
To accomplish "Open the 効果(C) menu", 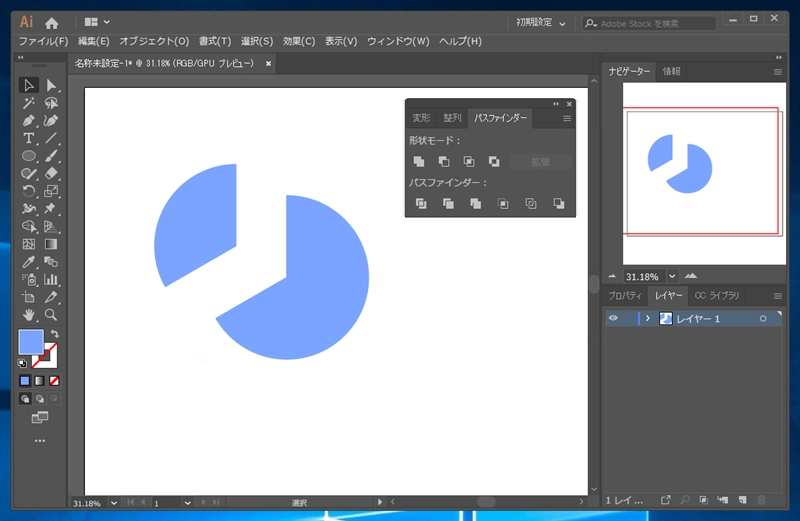I will tap(299, 41).
